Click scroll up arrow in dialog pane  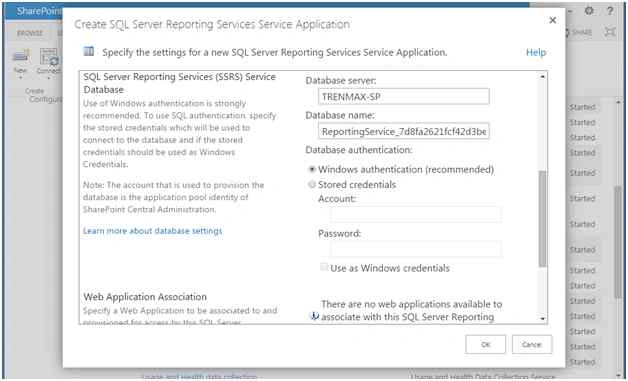[543, 77]
